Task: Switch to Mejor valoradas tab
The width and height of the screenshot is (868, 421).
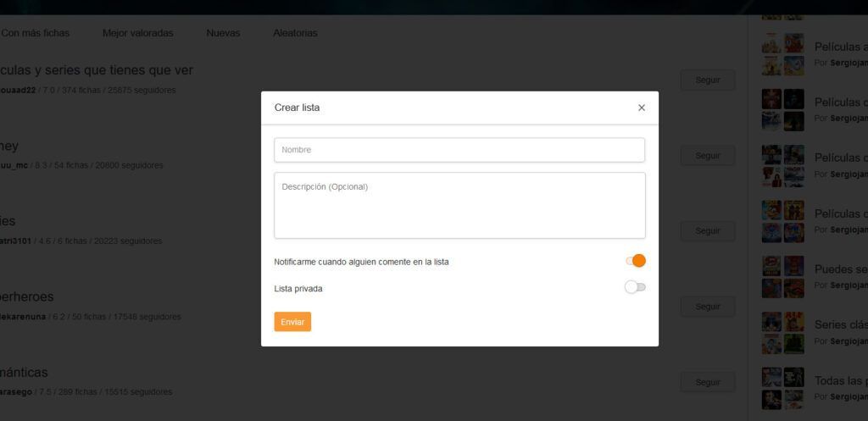Action: click(x=138, y=33)
